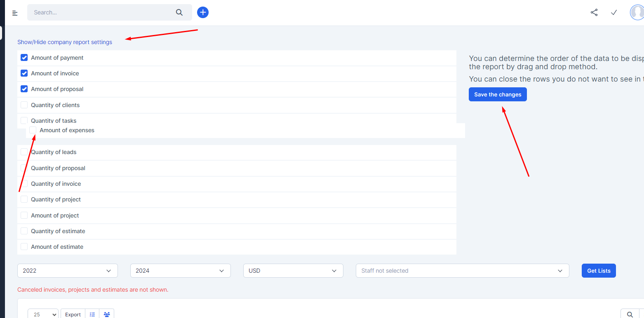644x318 pixels.
Task: Open the 25 rows-per-page dropdown
Action: [x=43, y=314]
